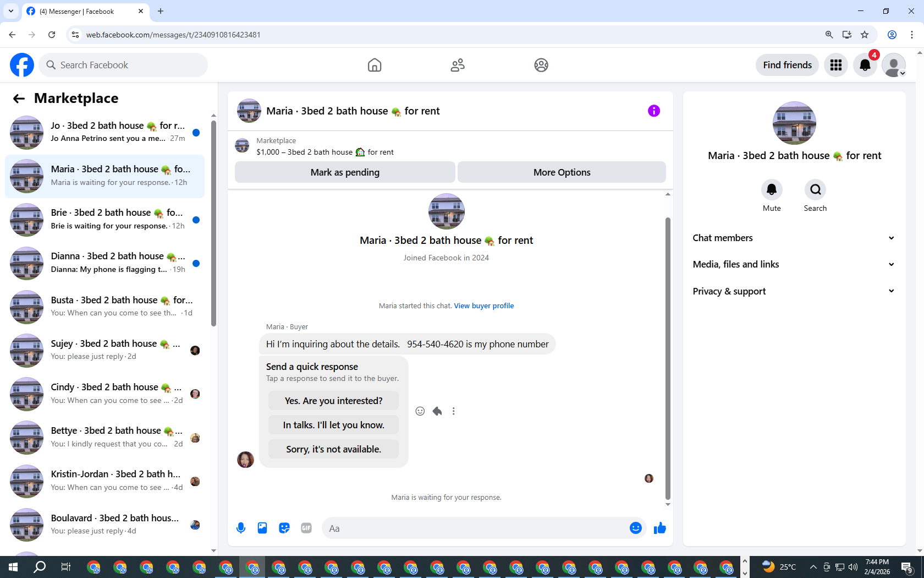React to Maria's message with emoji
This screenshot has width=924, height=578.
pos(420,411)
